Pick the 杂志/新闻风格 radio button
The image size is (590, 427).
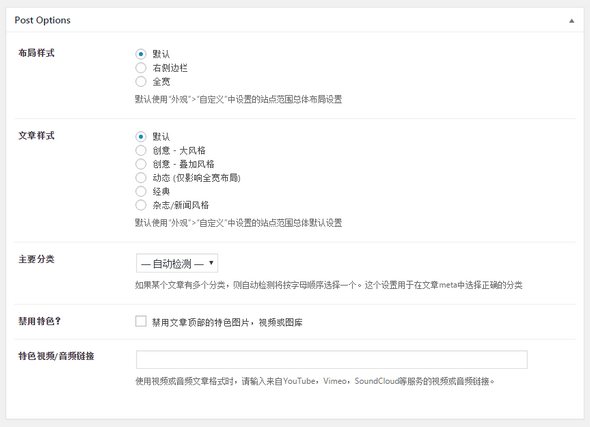141,205
